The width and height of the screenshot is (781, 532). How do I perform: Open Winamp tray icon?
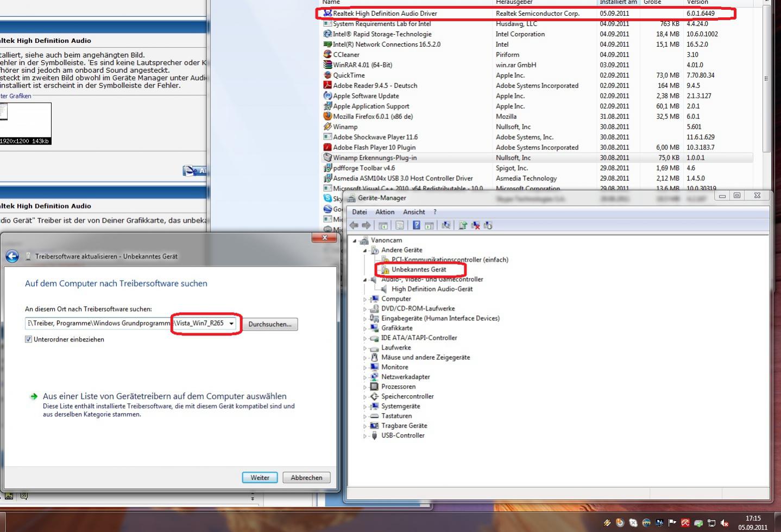(607, 523)
